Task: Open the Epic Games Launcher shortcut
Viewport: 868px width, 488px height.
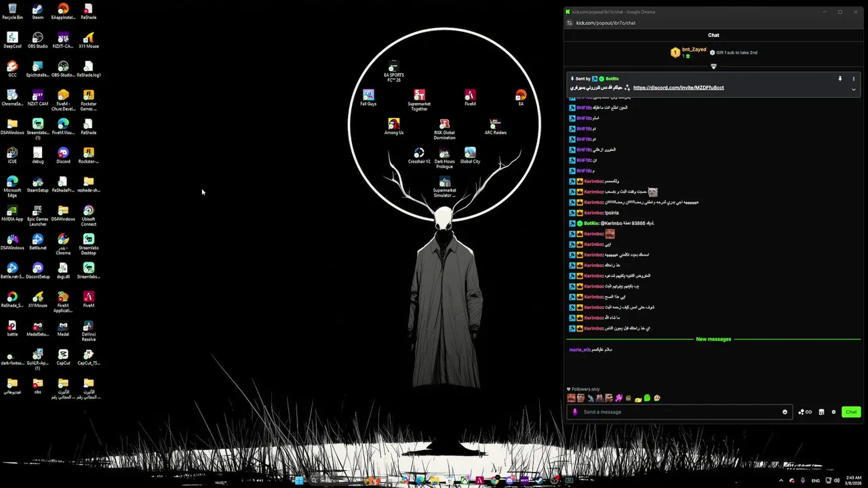Action: tap(37, 215)
